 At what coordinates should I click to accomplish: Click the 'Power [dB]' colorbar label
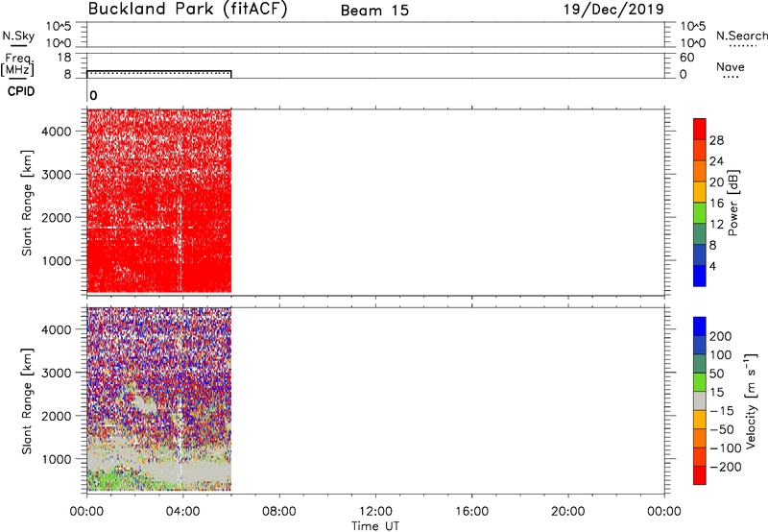tap(732, 203)
